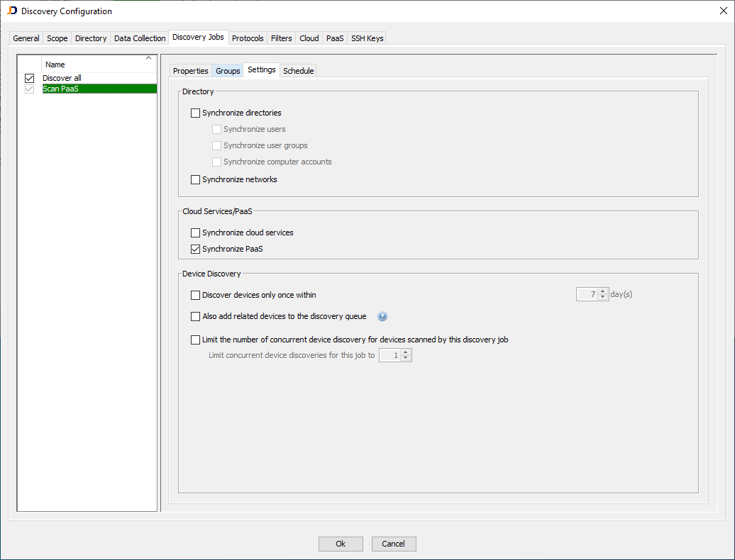The image size is (735, 560).
Task: Uncheck Synchronize PaaS
Action: click(x=196, y=249)
